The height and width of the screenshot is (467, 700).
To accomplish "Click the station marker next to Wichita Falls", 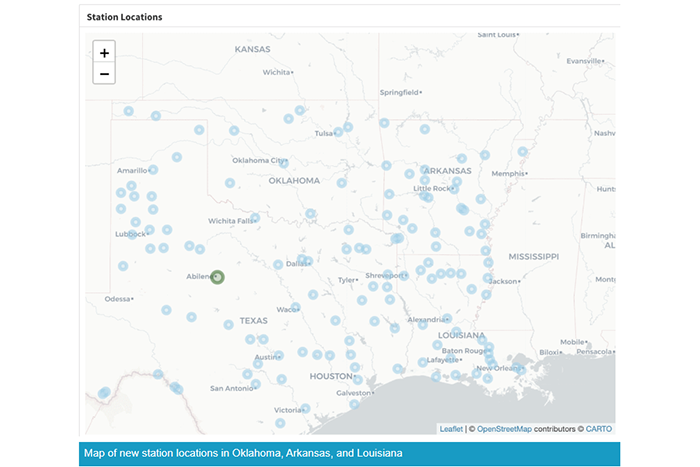I will coord(255,217).
